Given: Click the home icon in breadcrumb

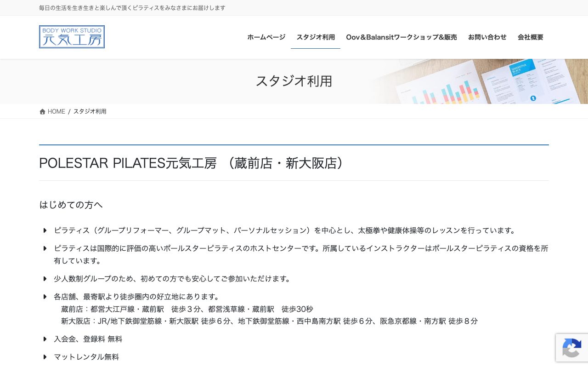Looking at the screenshot, I should pyautogui.click(x=42, y=111).
